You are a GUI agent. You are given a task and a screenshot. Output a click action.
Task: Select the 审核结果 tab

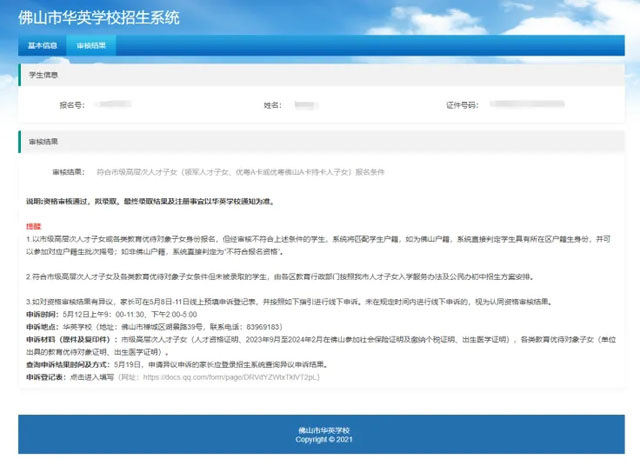pos(91,46)
